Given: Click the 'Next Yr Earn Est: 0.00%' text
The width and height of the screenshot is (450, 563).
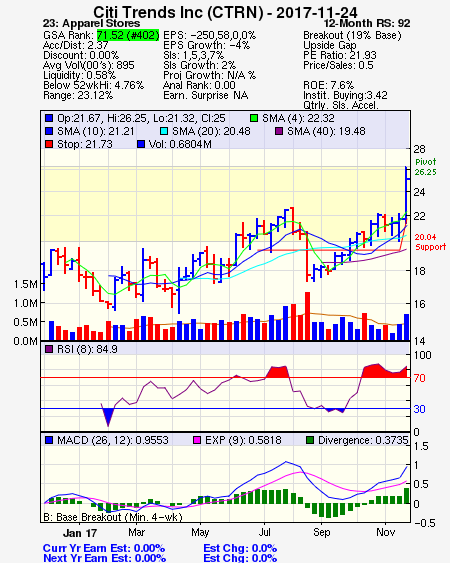Looking at the screenshot, I should 104,558.
